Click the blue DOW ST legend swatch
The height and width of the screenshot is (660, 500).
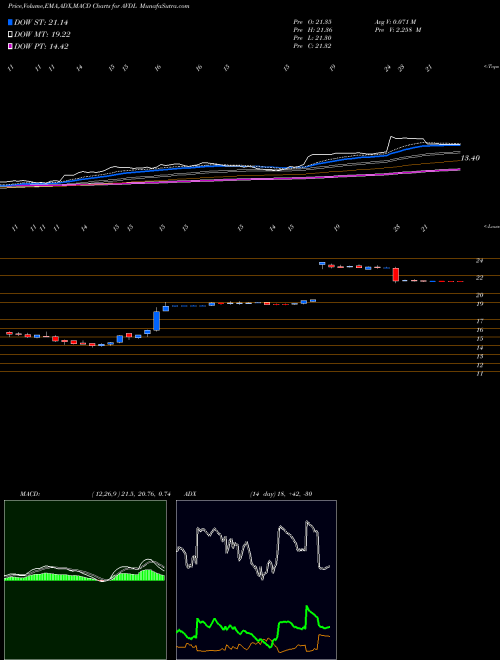[x=10, y=22]
